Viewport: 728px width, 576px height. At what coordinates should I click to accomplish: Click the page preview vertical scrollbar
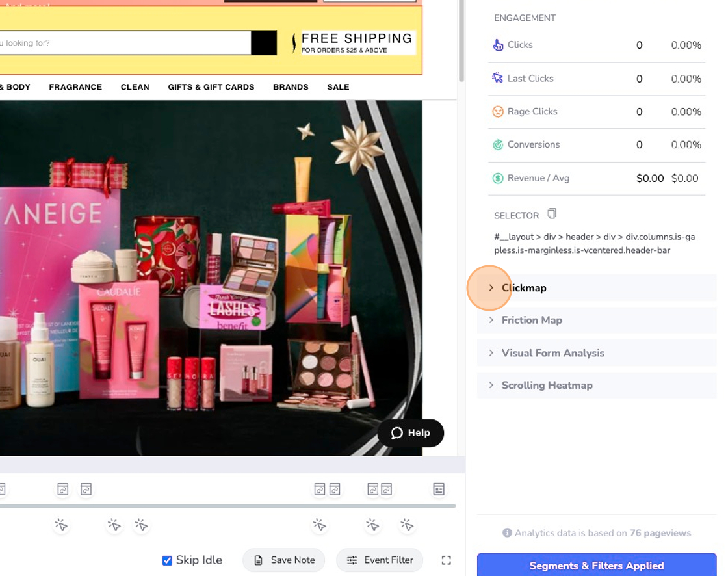pyautogui.click(x=461, y=41)
